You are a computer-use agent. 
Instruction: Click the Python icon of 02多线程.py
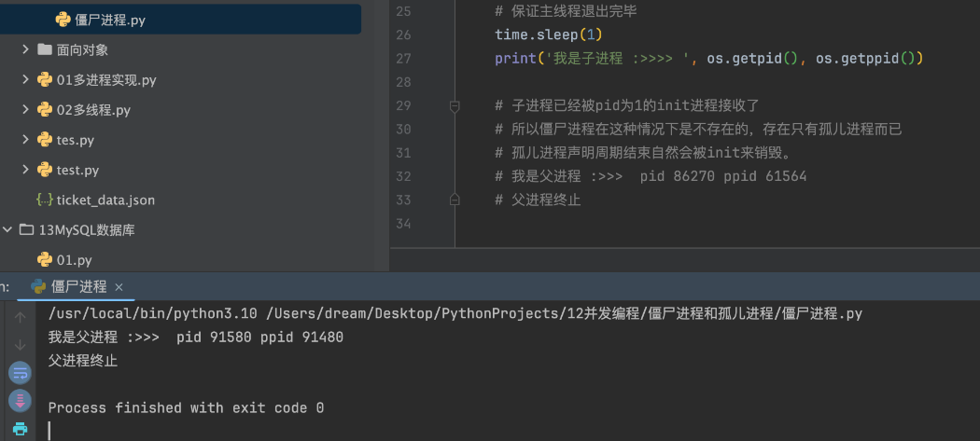[x=45, y=109]
